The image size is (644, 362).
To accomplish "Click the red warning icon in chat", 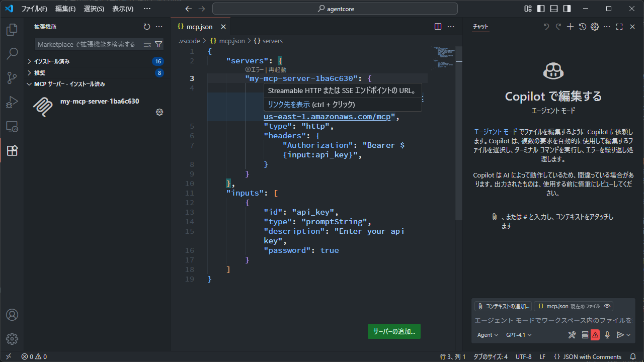I will 595,335.
